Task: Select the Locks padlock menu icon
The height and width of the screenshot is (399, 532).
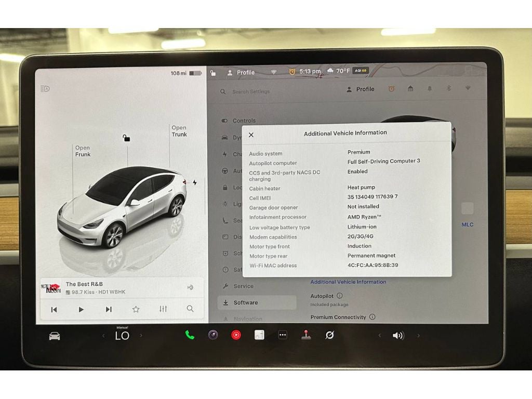Action: click(x=225, y=187)
